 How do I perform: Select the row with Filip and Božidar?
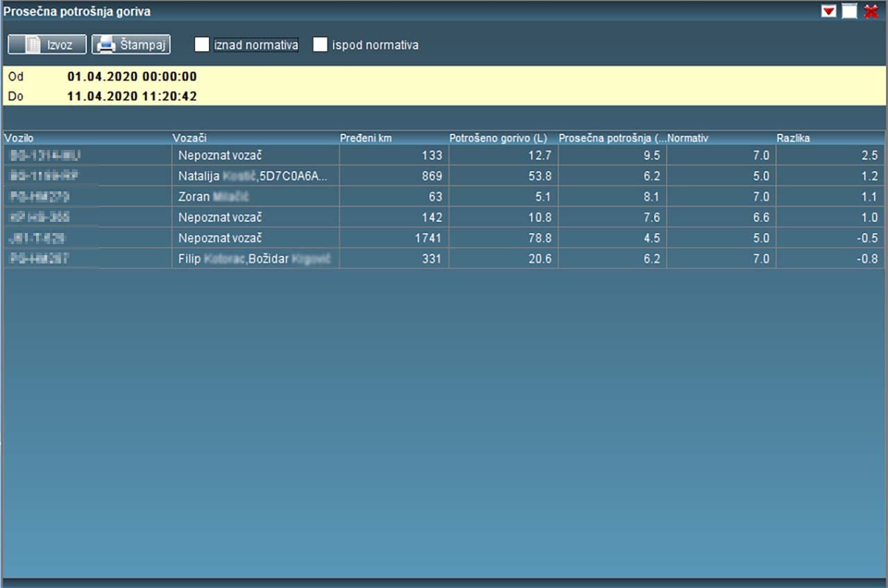(255, 259)
